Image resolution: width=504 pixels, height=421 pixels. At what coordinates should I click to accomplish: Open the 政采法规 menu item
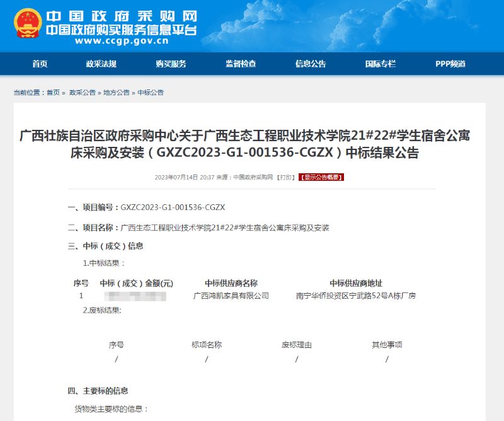coord(101,64)
